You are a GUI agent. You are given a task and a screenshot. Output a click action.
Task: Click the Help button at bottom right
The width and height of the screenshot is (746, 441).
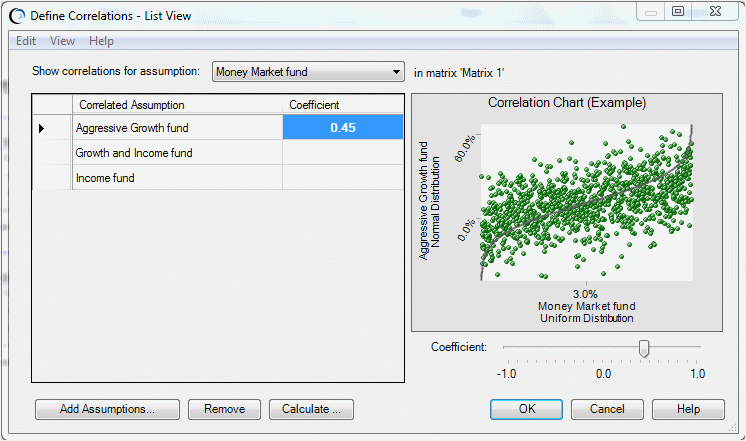pyautogui.click(x=688, y=409)
